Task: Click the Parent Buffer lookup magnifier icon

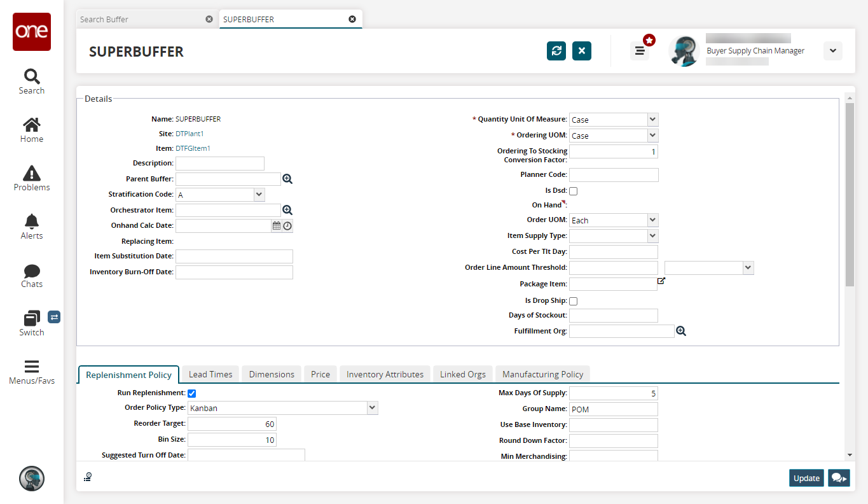Action: pyautogui.click(x=287, y=179)
